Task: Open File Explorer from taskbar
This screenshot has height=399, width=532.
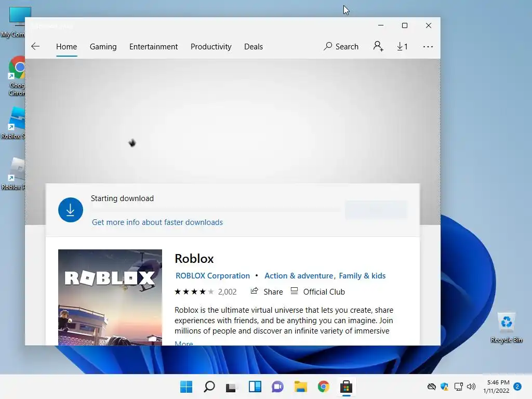Action: coord(301,387)
